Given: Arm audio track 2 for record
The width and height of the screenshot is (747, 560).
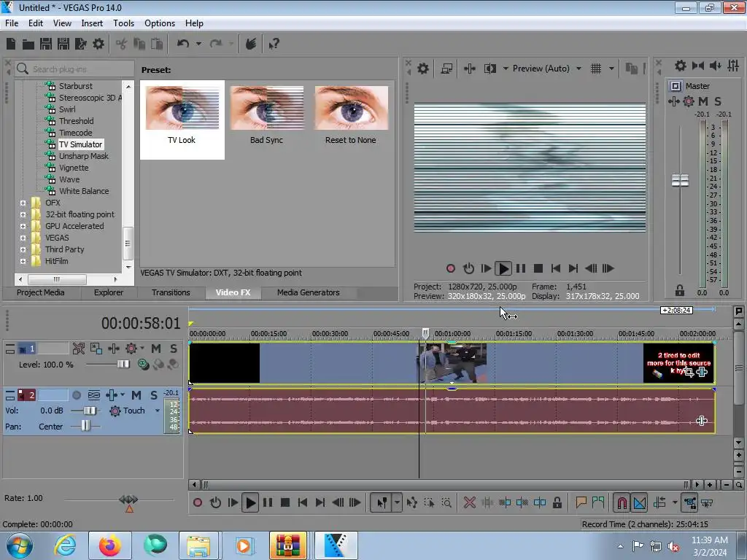Looking at the screenshot, I should [x=76, y=395].
